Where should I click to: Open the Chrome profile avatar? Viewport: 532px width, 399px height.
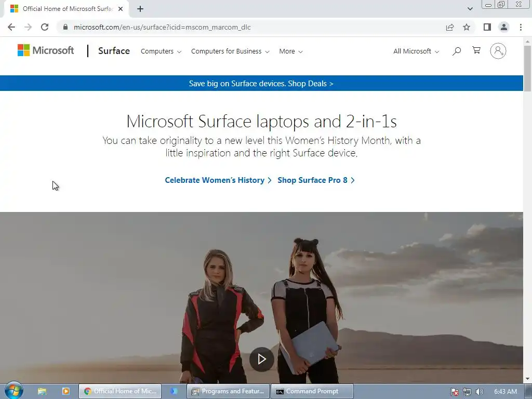(504, 27)
